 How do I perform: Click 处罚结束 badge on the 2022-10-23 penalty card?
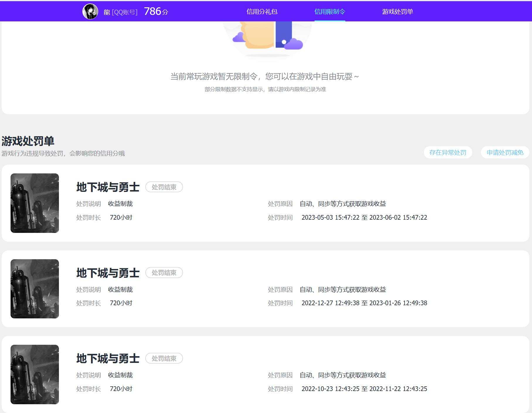164,359
